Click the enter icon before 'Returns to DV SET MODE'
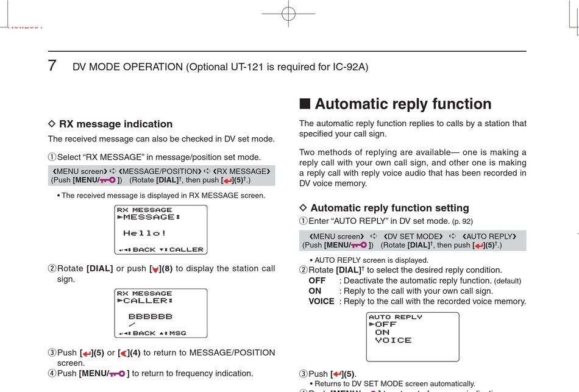The width and height of the screenshot is (579, 392). point(336,374)
